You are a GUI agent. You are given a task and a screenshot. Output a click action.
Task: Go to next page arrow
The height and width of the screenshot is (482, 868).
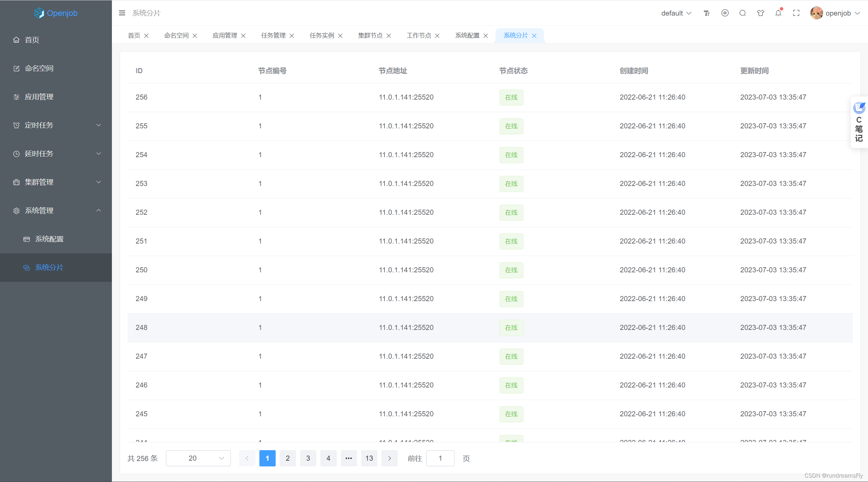(x=390, y=458)
